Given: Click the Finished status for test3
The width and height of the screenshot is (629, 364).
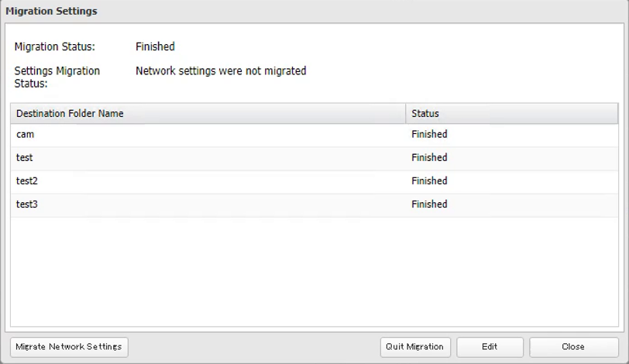Looking at the screenshot, I should click(x=429, y=204).
